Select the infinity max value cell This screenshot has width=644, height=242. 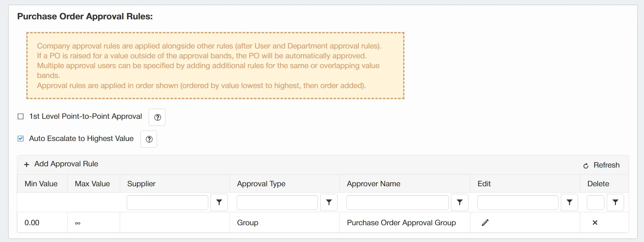(x=93, y=223)
